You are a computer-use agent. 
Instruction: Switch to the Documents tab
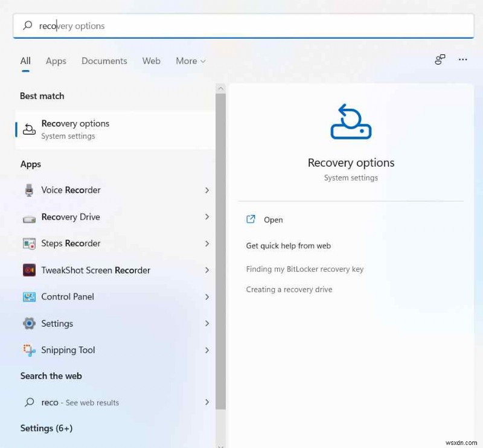pyautogui.click(x=104, y=61)
